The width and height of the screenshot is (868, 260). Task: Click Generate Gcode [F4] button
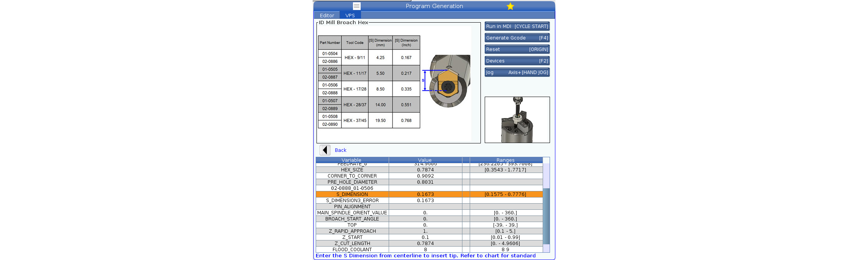(517, 38)
